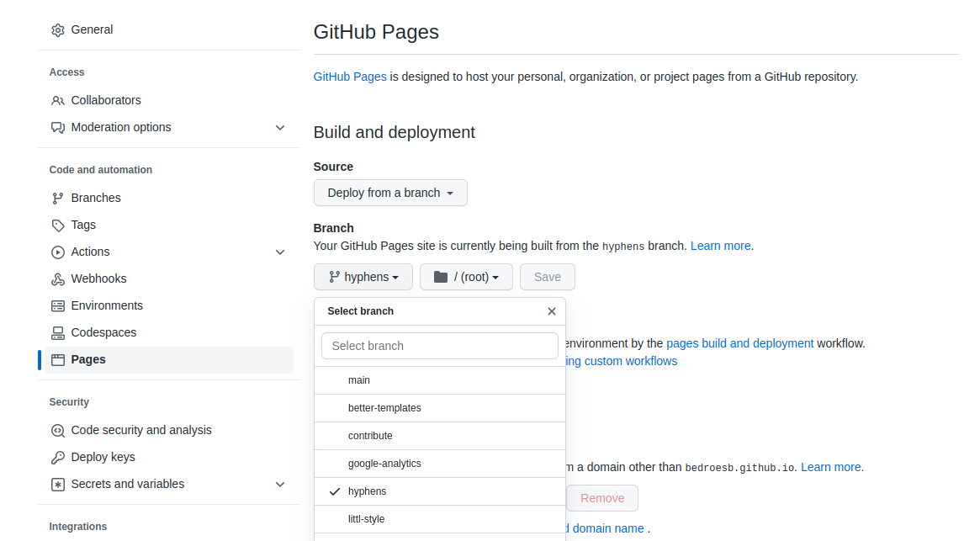Click the branch icon on hyphens button

pos(334,277)
